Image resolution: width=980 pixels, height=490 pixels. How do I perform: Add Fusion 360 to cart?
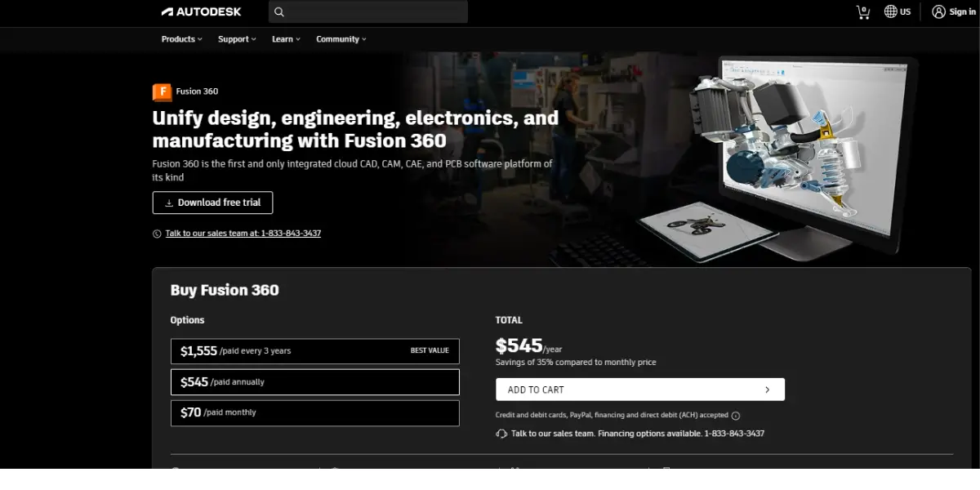639,390
